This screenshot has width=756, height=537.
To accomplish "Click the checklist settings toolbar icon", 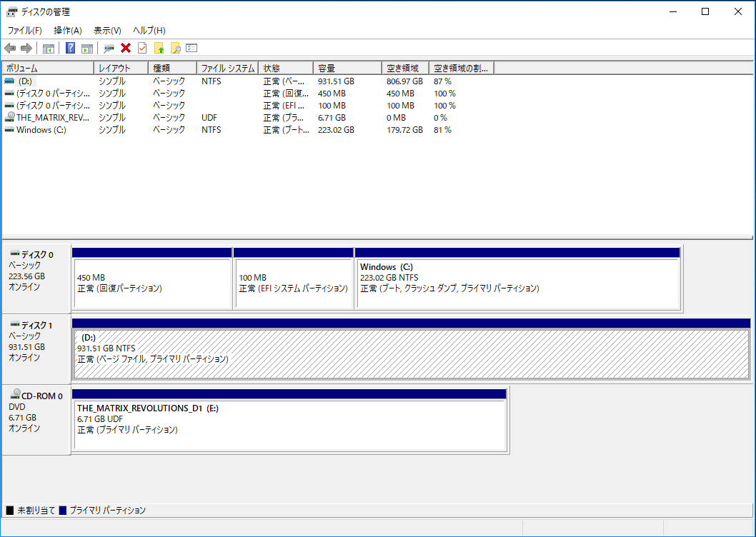I will click(x=192, y=49).
